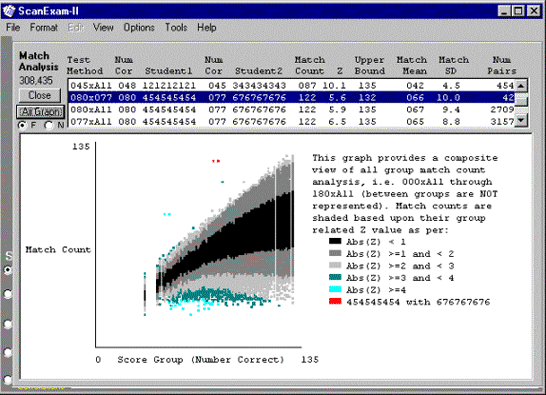
Task: Select the 077xAll match analysis row
Action: [292, 122]
